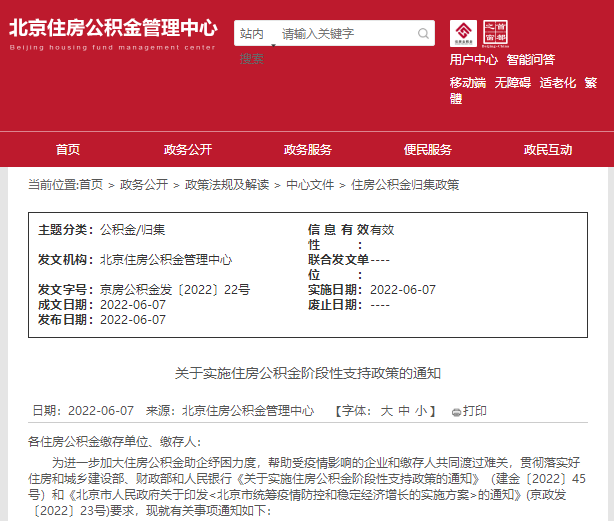Viewport: 614px width, 521px height.
Task: Click the 成文日期 value 2022-06-07
Action: pyautogui.click(x=133, y=305)
